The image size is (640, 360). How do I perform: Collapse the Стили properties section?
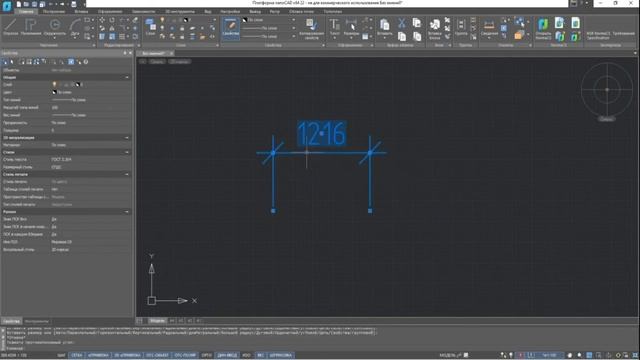tap(127, 152)
